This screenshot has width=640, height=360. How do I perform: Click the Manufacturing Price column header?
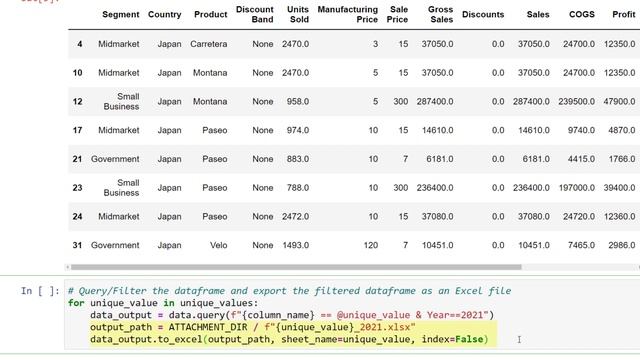[348, 14]
